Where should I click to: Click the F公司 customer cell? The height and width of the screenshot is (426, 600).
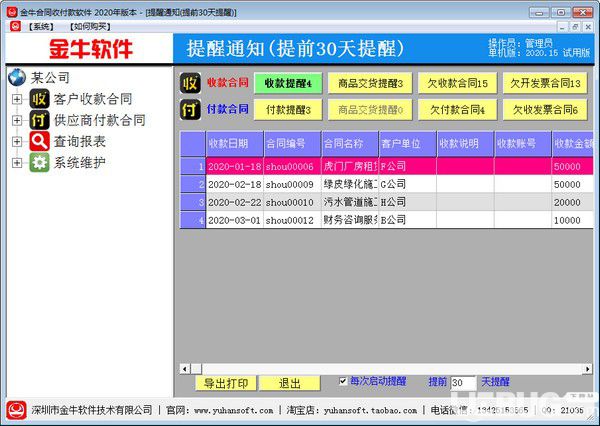click(x=408, y=166)
